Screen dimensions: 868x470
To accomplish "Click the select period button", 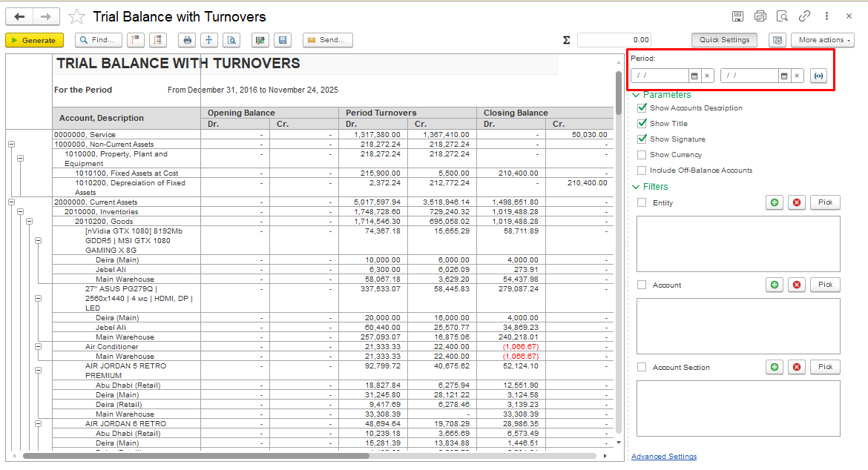I will [818, 76].
